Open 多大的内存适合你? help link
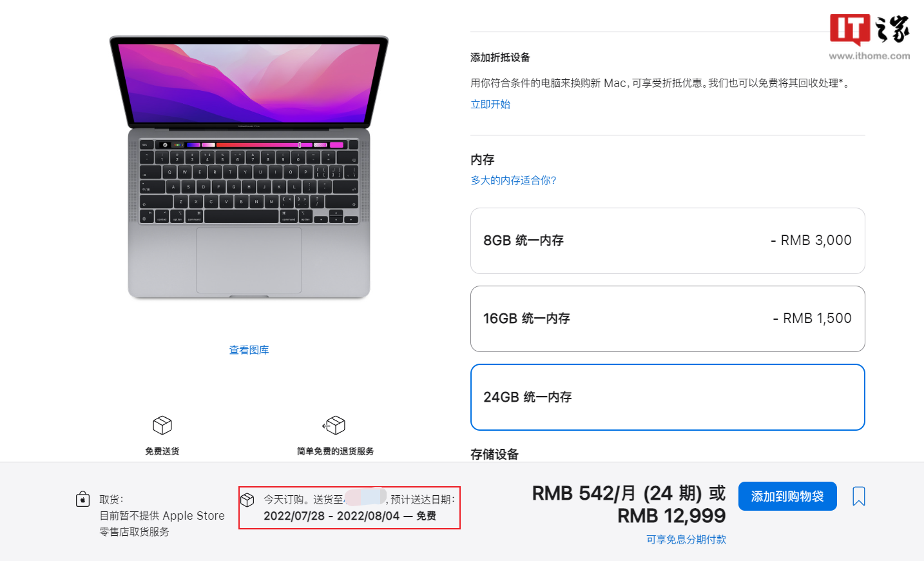Image resolution: width=924 pixels, height=561 pixels. pos(514,181)
